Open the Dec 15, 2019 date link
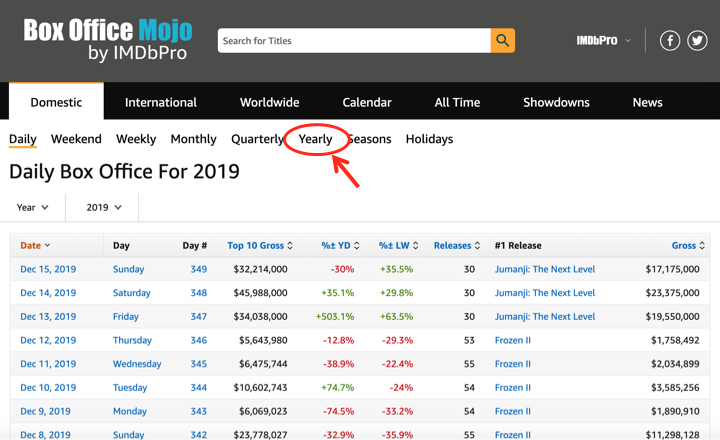Screen dimensions: 720x440 (48, 269)
